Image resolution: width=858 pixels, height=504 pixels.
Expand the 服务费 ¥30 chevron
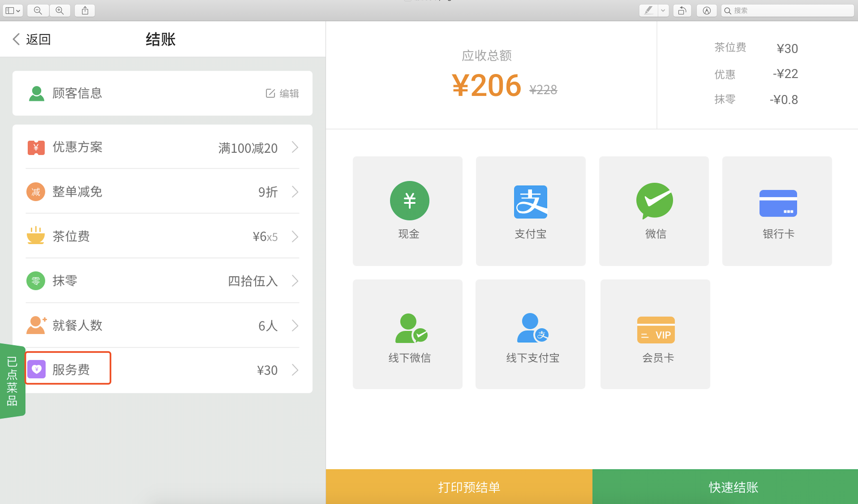[x=295, y=370]
